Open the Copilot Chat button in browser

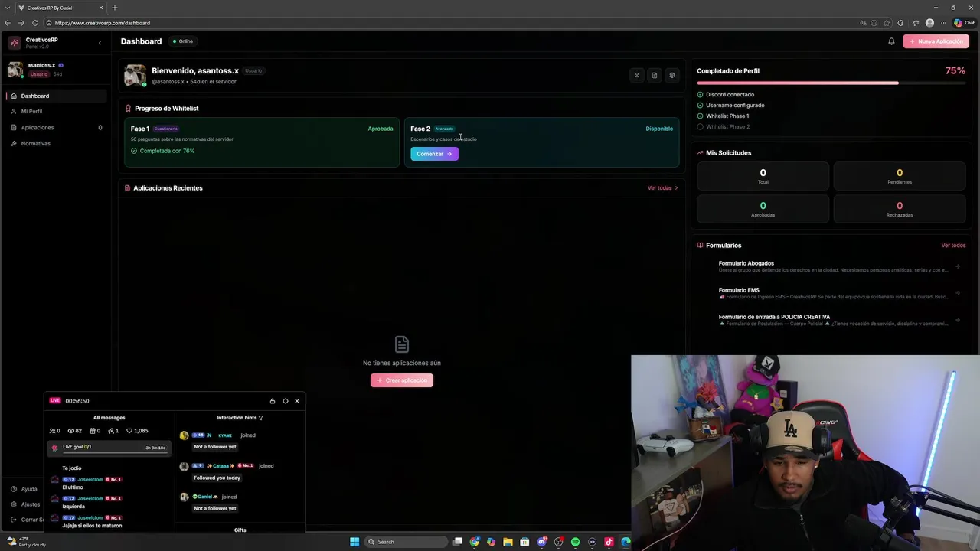coord(965,23)
